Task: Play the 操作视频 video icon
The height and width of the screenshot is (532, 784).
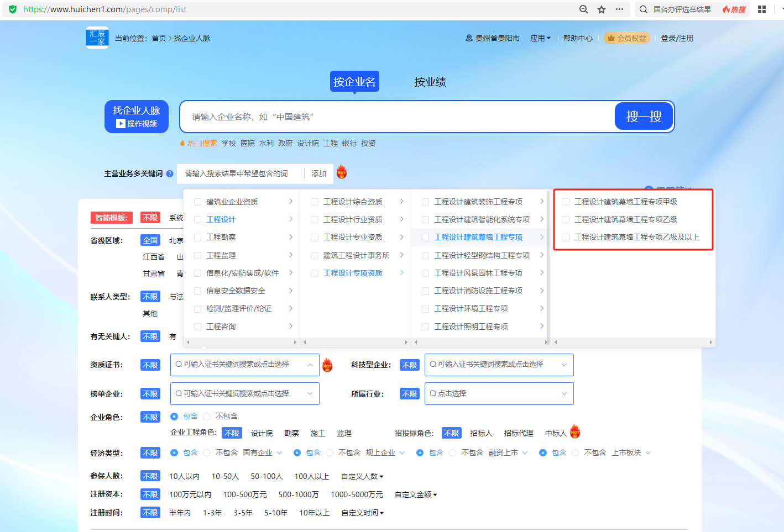Action: click(x=121, y=124)
